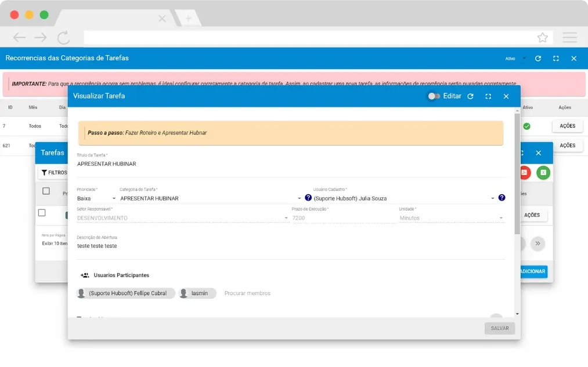Reload the Recorrencias das Categorias window
Viewport: 588px width, 367px height.
click(538, 59)
